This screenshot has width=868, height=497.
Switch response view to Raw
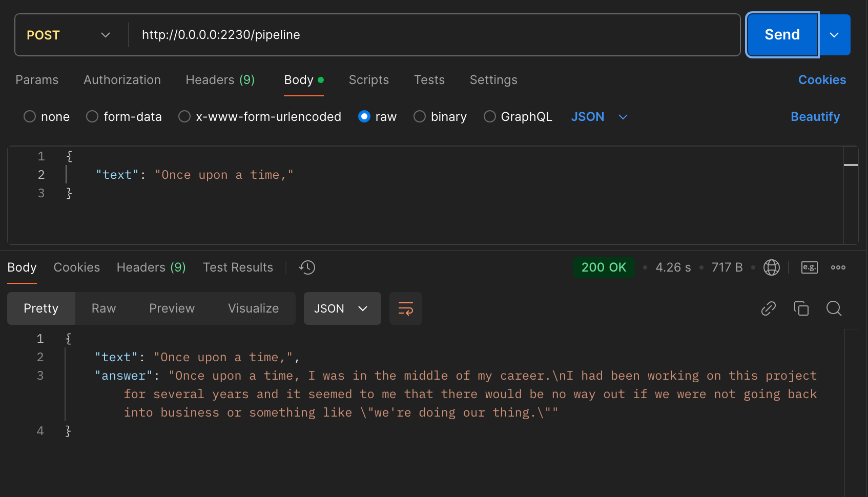pyautogui.click(x=104, y=308)
